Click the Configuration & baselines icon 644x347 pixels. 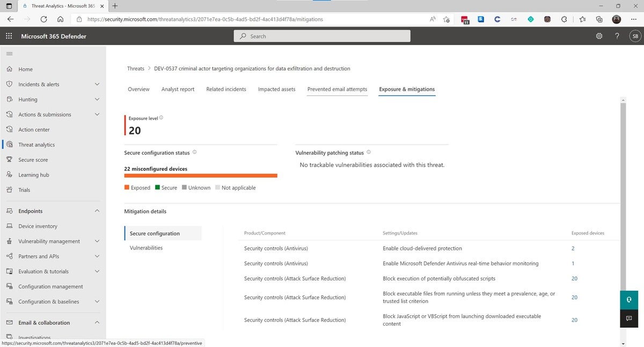[x=9, y=301]
